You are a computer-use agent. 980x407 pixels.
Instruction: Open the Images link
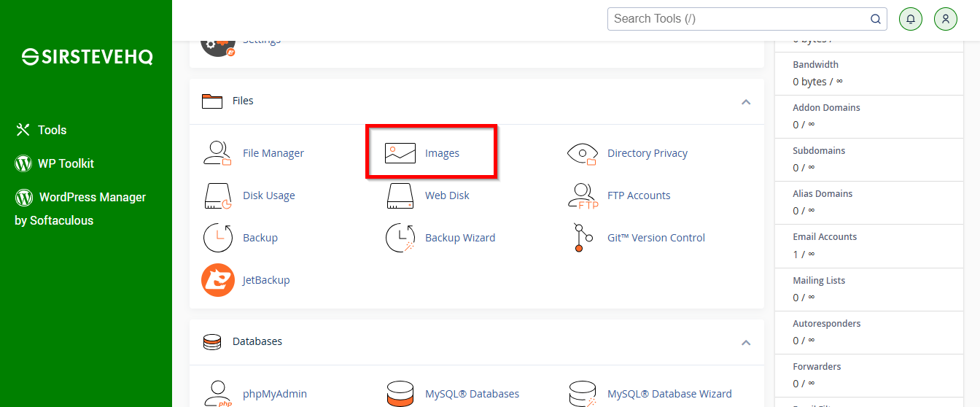coord(443,153)
